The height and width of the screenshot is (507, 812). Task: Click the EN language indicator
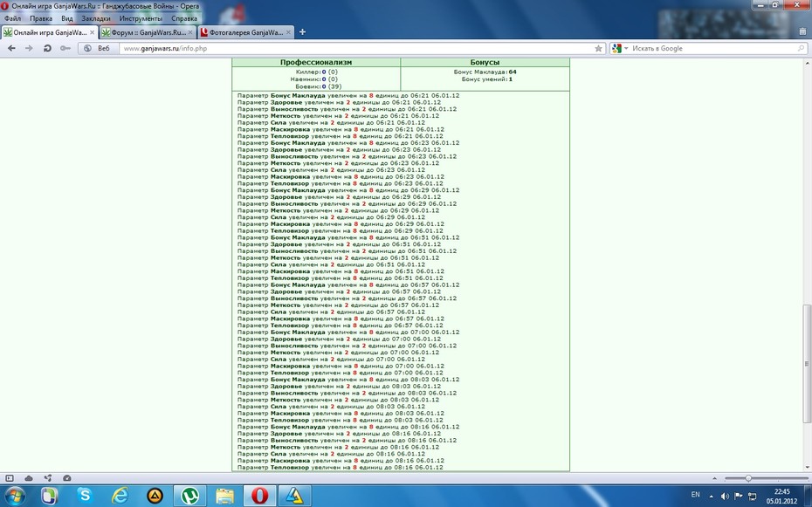696,495
